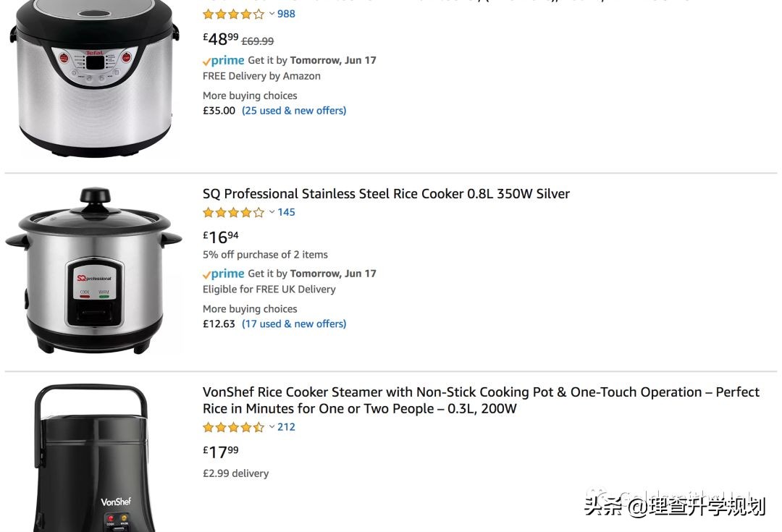Open the SQ Professional rice cooker image
Image resolution: width=782 pixels, height=532 pixels.
tap(94, 271)
